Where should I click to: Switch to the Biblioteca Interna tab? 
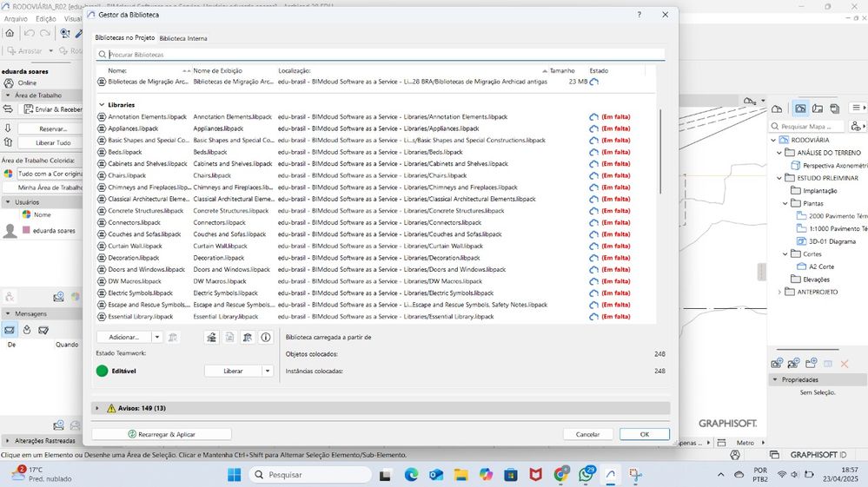coord(183,38)
